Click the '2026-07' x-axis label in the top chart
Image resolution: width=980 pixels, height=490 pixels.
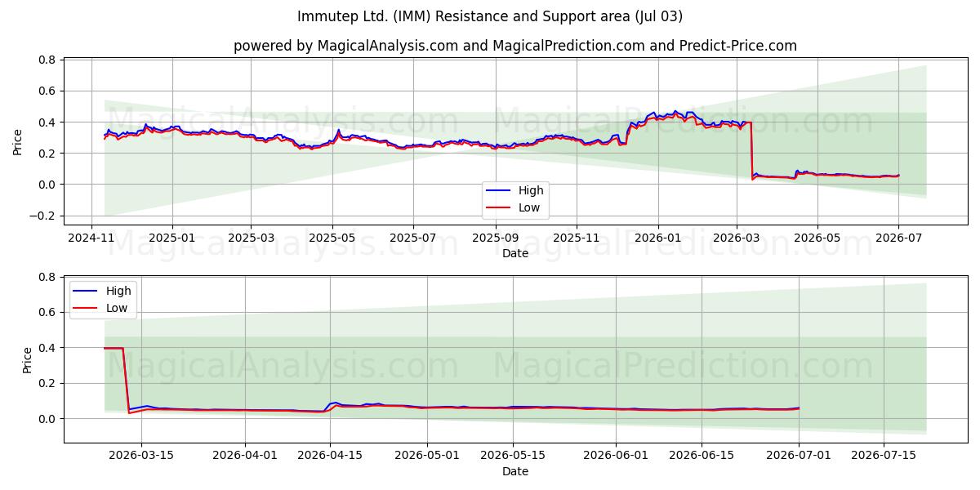pos(899,237)
